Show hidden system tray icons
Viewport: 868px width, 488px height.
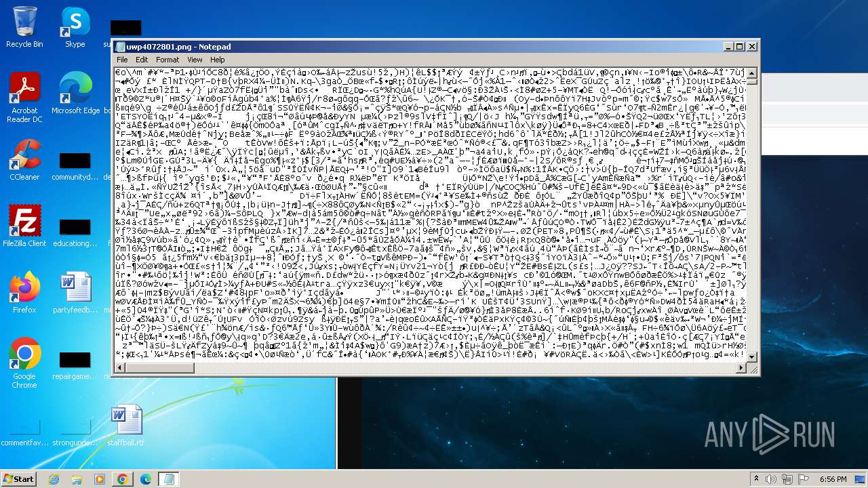(756, 479)
